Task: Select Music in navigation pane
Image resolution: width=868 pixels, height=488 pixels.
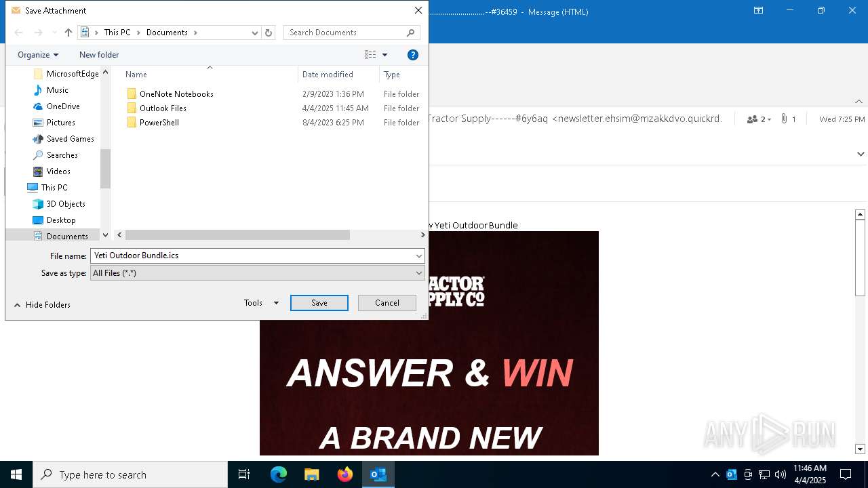Action: click(51, 90)
